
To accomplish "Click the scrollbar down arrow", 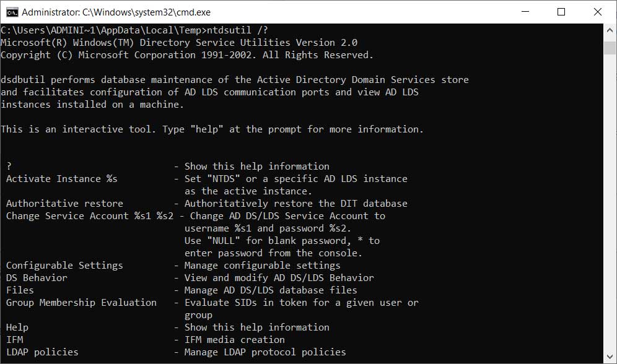I will coord(610,357).
